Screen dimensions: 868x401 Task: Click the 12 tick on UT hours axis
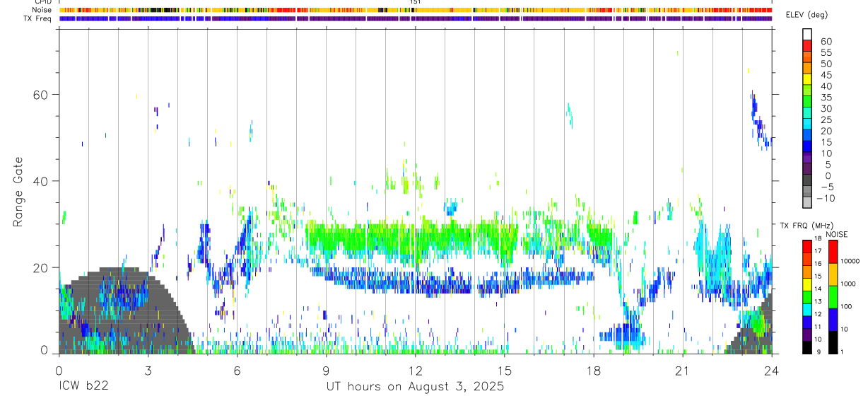click(x=416, y=371)
